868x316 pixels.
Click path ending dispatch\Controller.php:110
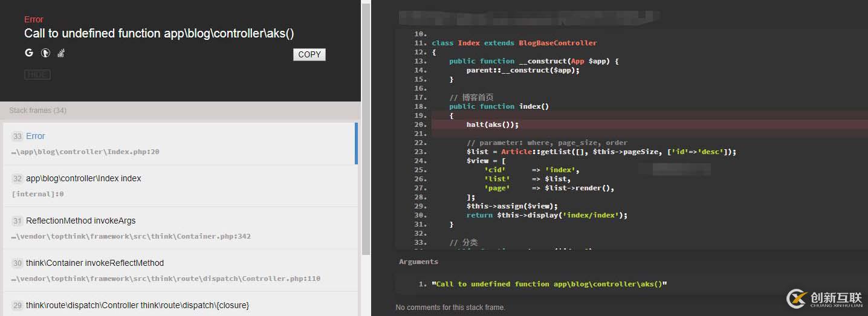166,279
